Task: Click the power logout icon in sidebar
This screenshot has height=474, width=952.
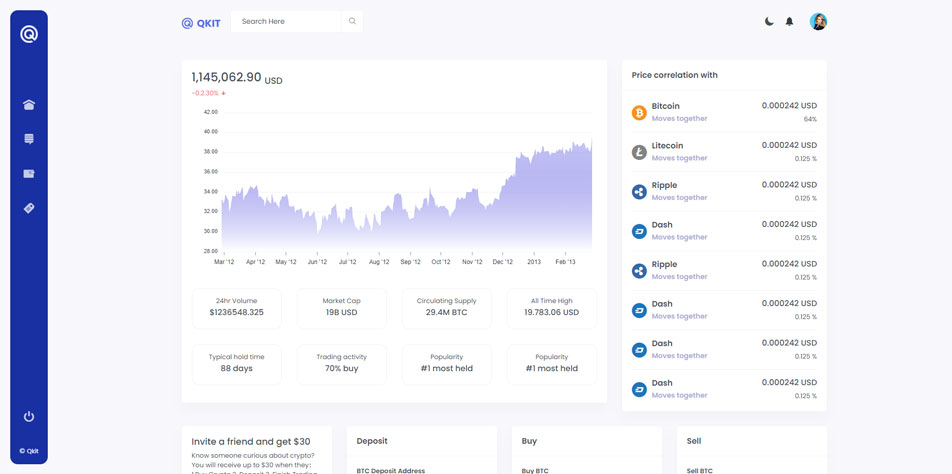Action: click(x=29, y=416)
